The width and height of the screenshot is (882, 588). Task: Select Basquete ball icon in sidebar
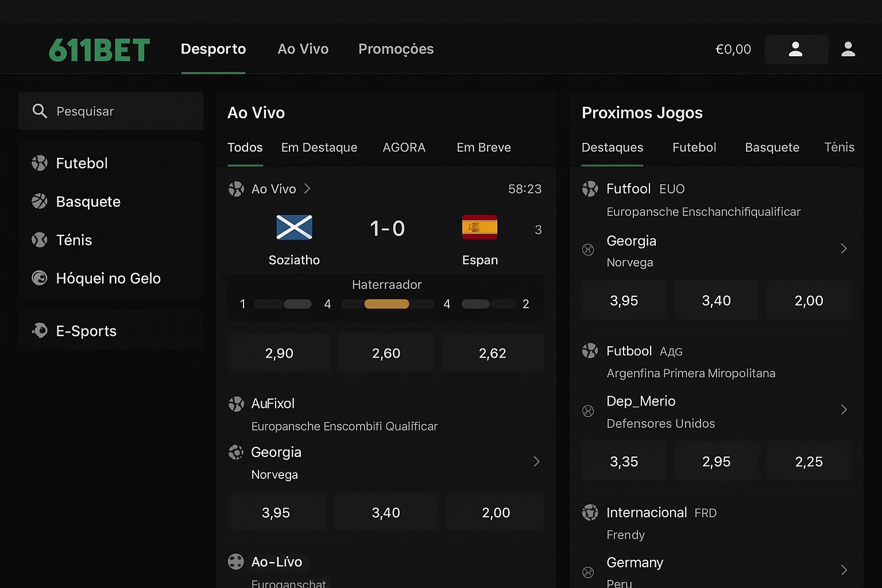click(x=40, y=202)
